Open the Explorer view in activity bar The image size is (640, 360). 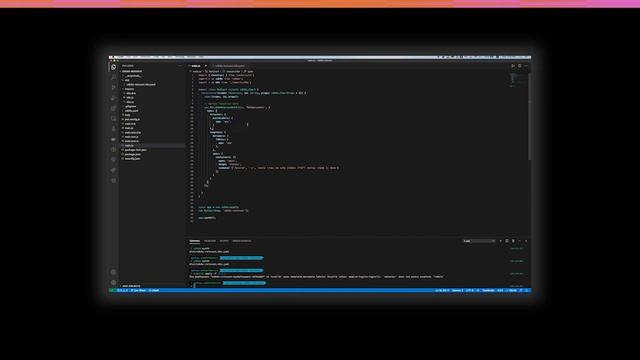point(113,67)
